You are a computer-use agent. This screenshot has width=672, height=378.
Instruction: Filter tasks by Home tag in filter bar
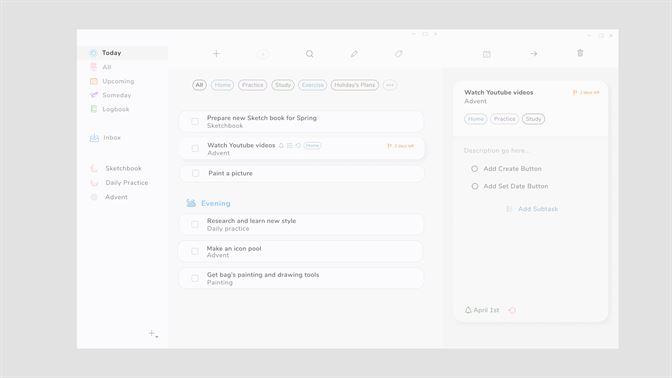[x=222, y=85]
